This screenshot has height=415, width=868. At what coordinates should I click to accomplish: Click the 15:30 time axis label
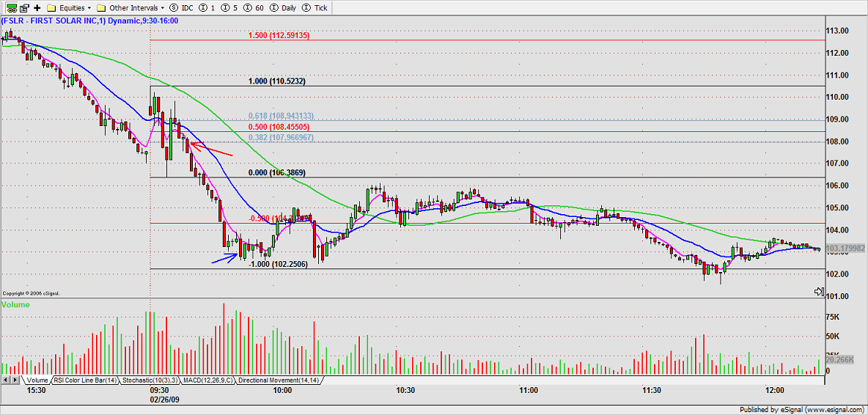click(x=37, y=391)
